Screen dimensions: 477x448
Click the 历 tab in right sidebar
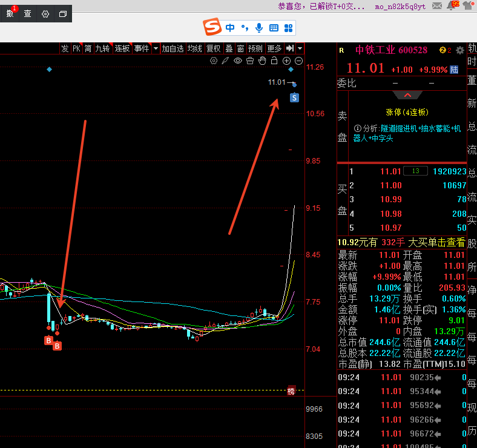point(472,431)
